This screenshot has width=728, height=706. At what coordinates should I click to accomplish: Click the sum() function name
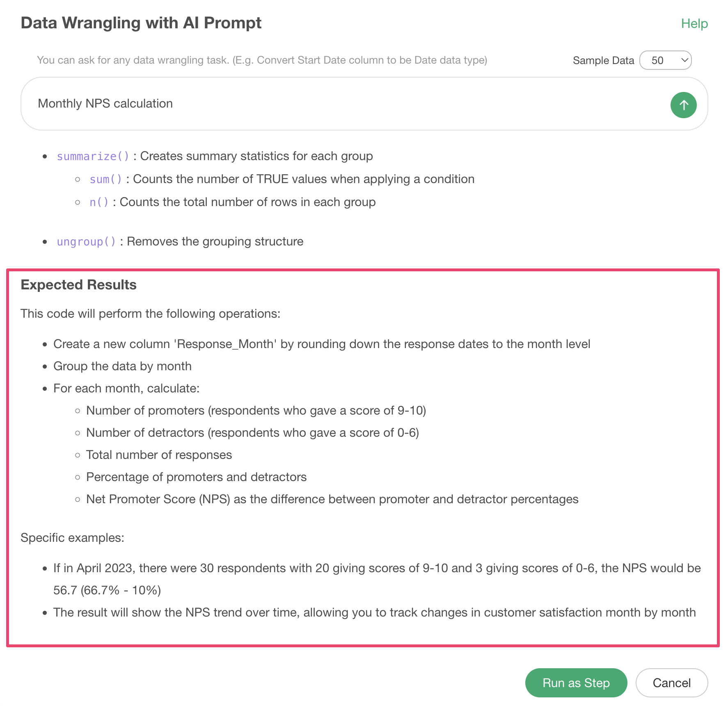105,179
